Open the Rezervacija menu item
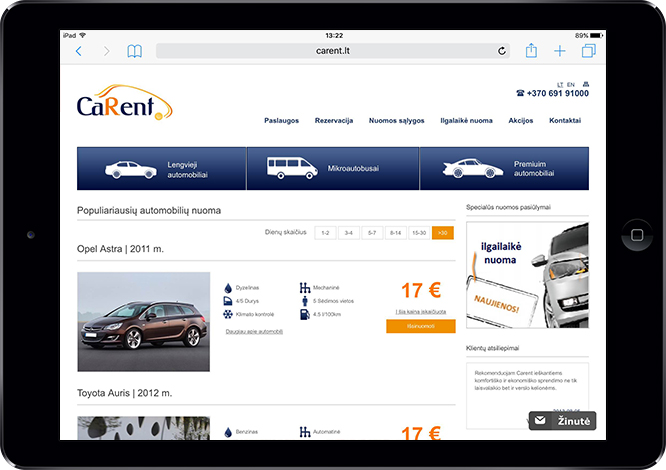666x470 pixels. (334, 121)
